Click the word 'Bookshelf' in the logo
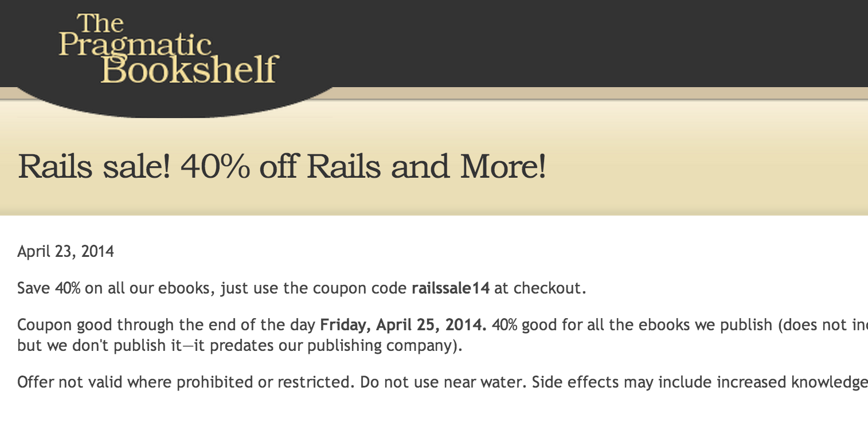The image size is (868, 430). pos(190,69)
